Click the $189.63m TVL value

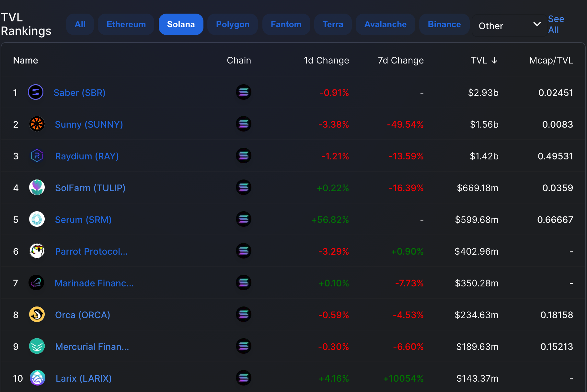point(478,347)
